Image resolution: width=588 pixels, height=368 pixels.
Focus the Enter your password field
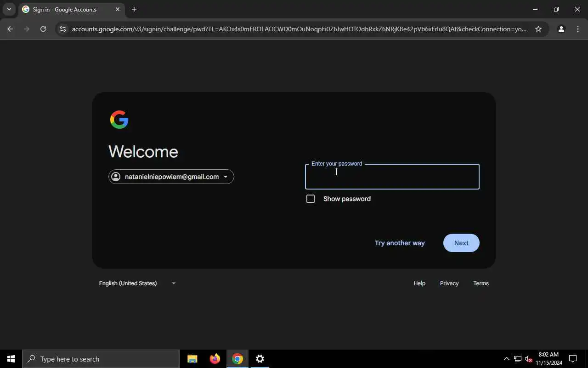pos(392,177)
